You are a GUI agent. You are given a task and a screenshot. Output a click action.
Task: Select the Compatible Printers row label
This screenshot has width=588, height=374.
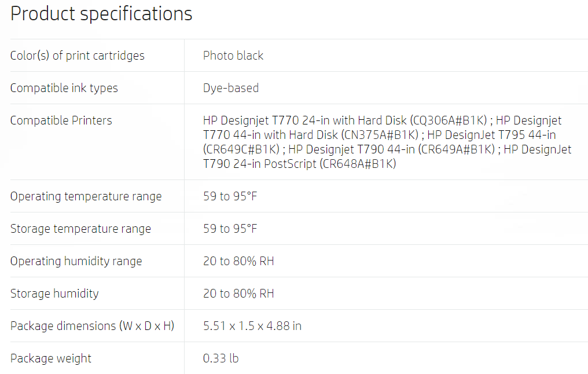point(61,120)
